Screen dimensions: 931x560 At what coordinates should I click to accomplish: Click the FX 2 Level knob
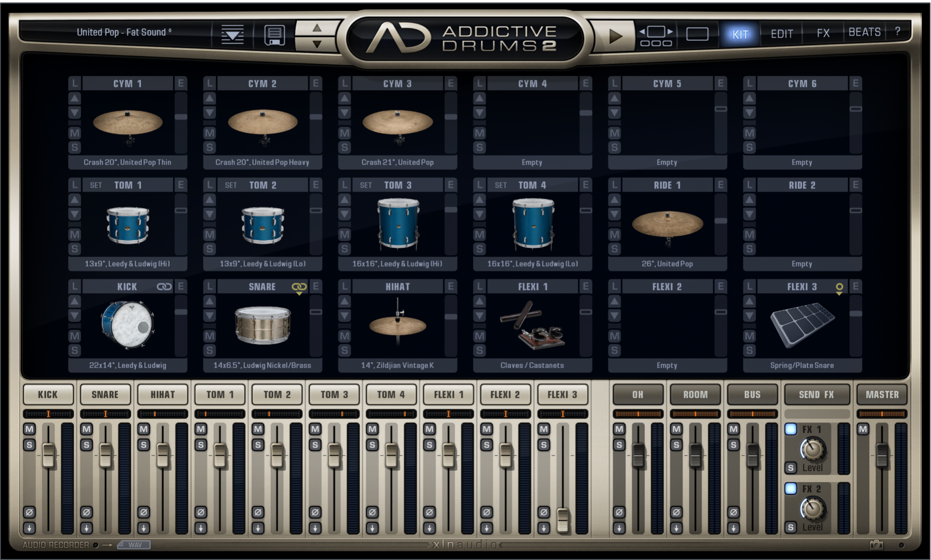[812, 509]
